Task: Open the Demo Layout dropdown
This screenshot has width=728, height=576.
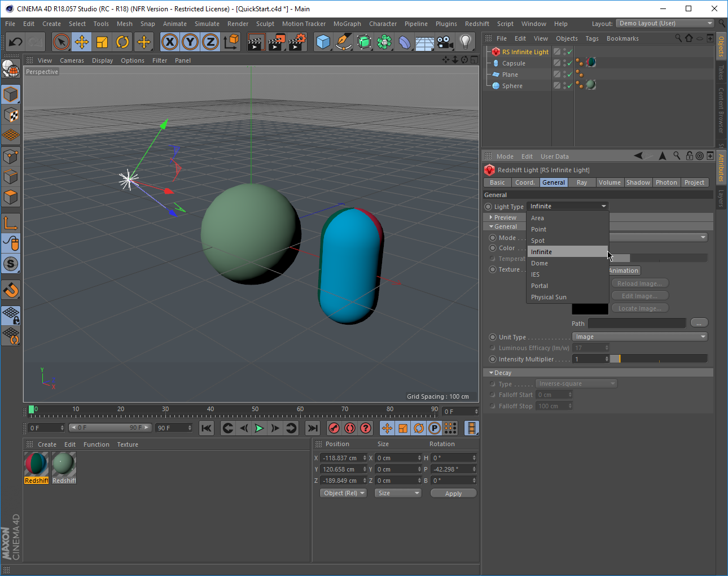Action: 665,23
